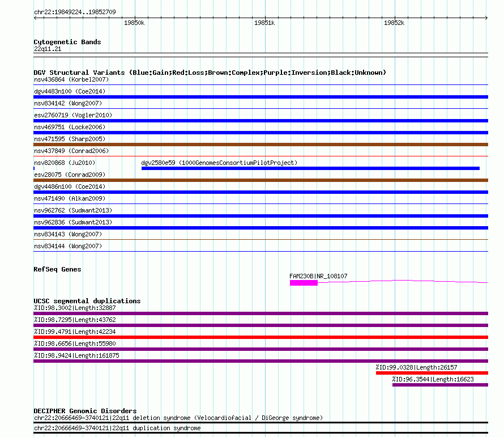This screenshot has width=504, height=437.
Task: Select the red %ID:99.0328 Length:26157 bar
Action: 432,373
